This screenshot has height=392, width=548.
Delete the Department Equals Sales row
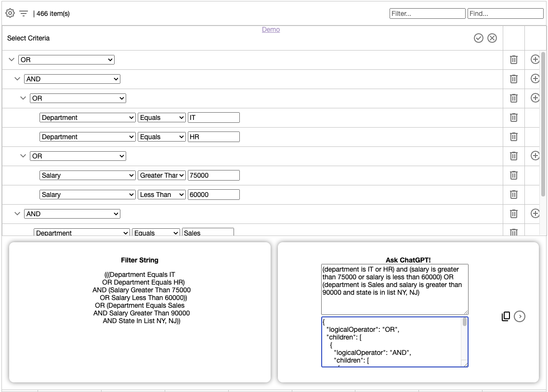tap(513, 232)
